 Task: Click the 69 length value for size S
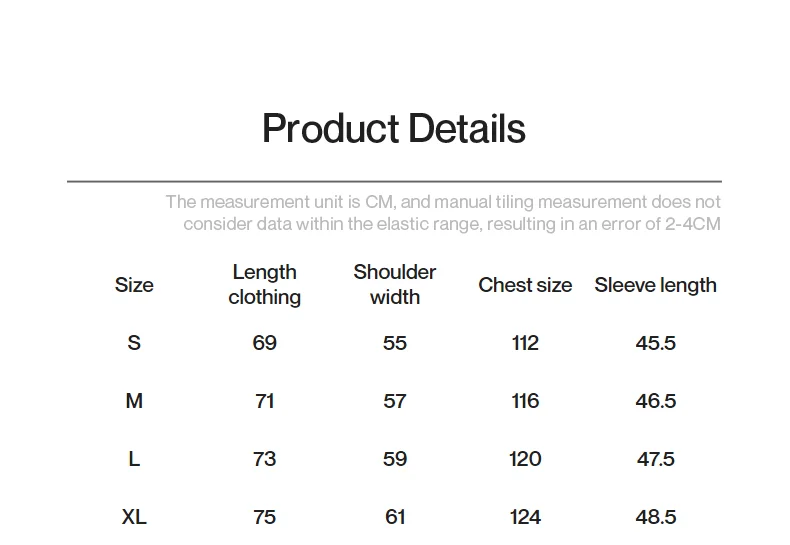pyautogui.click(x=265, y=343)
